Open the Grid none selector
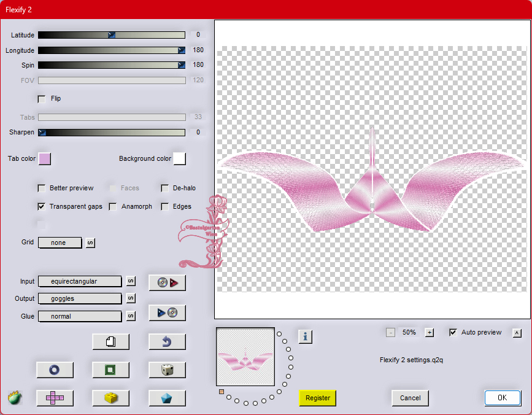This screenshot has width=532, height=415. pos(60,242)
